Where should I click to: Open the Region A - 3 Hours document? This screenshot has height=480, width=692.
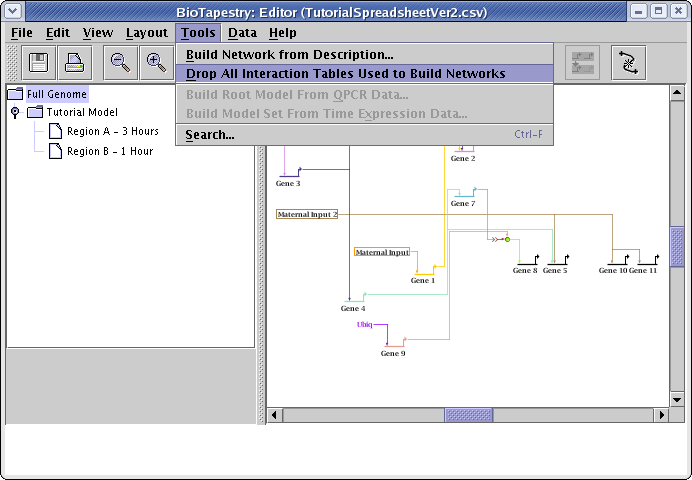(111, 132)
